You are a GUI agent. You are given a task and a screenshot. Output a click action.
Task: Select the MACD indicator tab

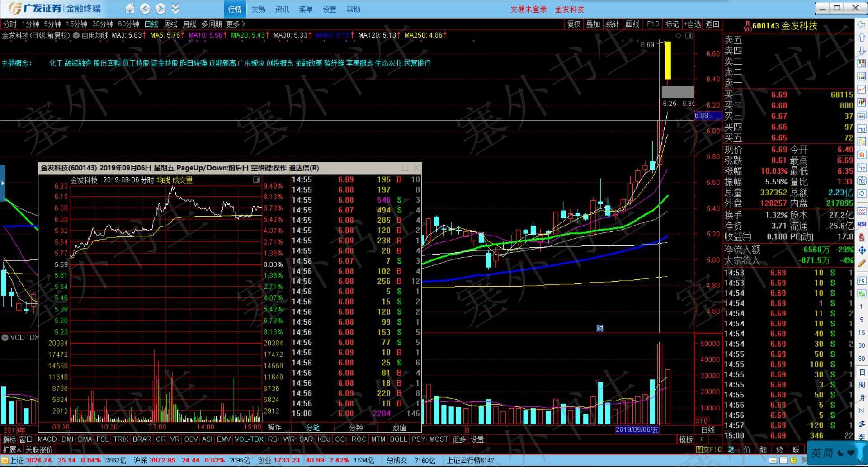tap(47, 439)
